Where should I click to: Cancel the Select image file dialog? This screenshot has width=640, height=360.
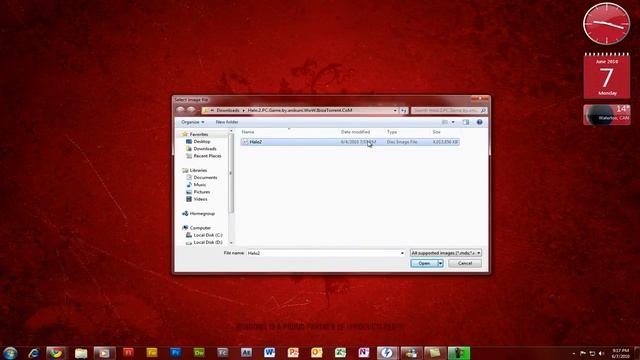point(464,263)
